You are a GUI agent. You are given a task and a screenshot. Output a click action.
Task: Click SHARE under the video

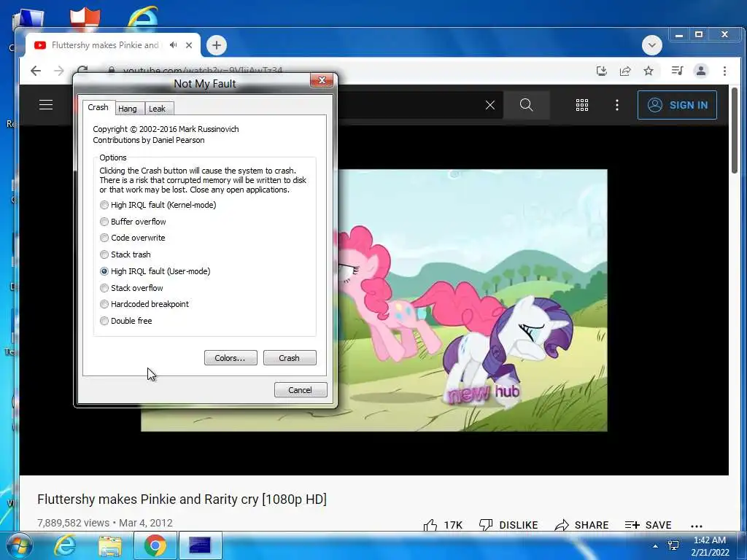click(x=581, y=524)
